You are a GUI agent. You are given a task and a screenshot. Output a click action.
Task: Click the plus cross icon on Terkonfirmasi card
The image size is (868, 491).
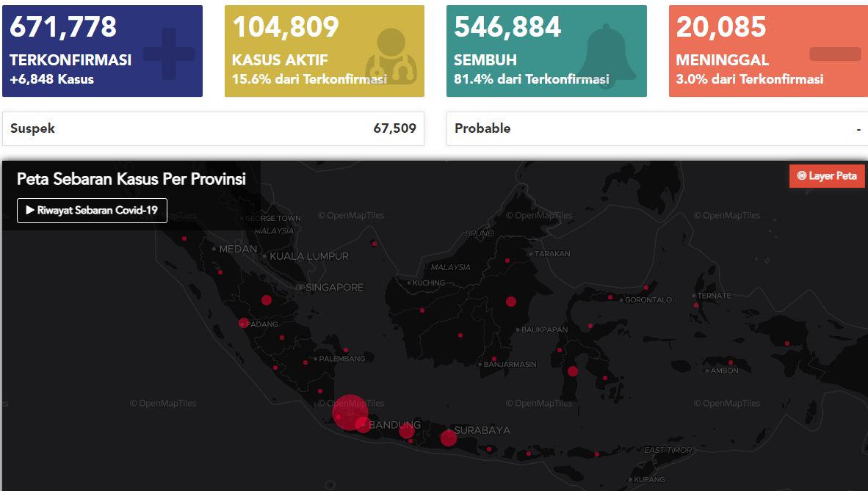(169, 54)
